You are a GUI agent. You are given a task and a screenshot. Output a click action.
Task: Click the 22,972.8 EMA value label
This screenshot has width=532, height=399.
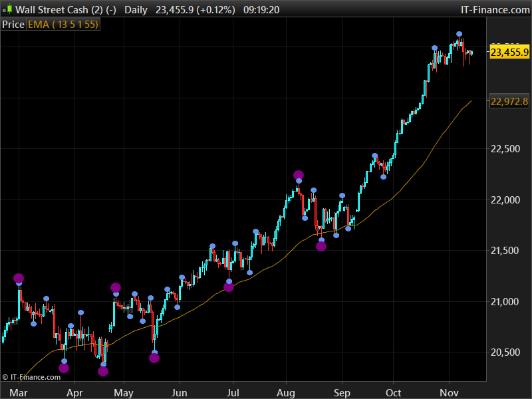tap(509, 101)
